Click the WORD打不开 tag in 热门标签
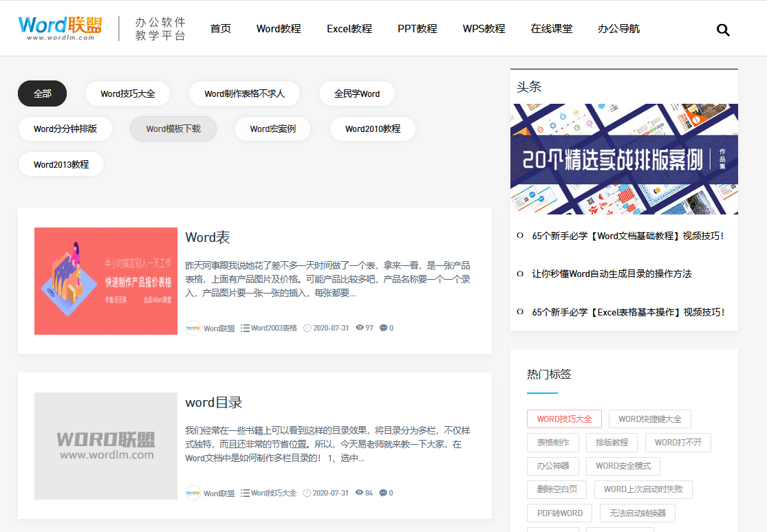This screenshot has width=767, height=532. pos(678,443)
